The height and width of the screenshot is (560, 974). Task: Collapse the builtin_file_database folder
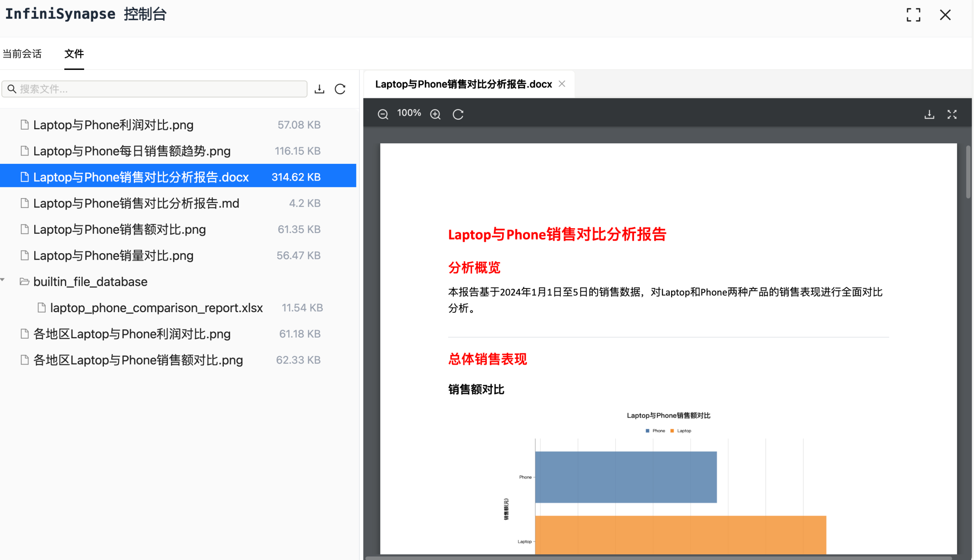coord(3,279)
